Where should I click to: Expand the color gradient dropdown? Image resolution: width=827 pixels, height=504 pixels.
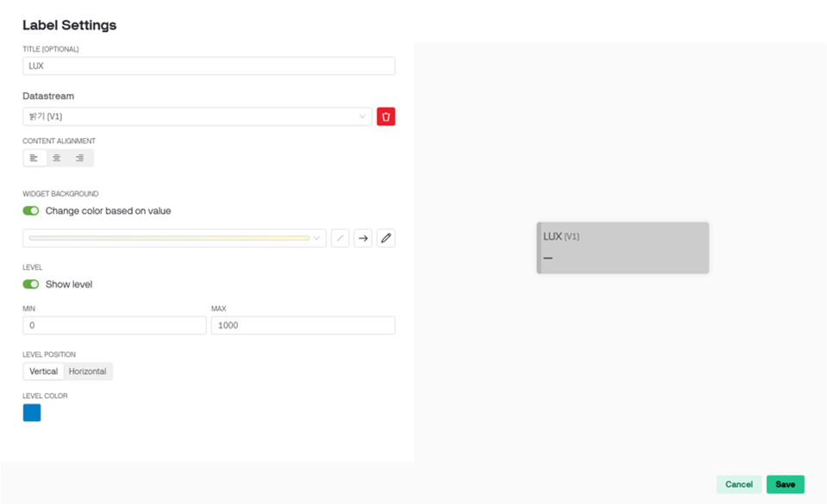(174, 239)
